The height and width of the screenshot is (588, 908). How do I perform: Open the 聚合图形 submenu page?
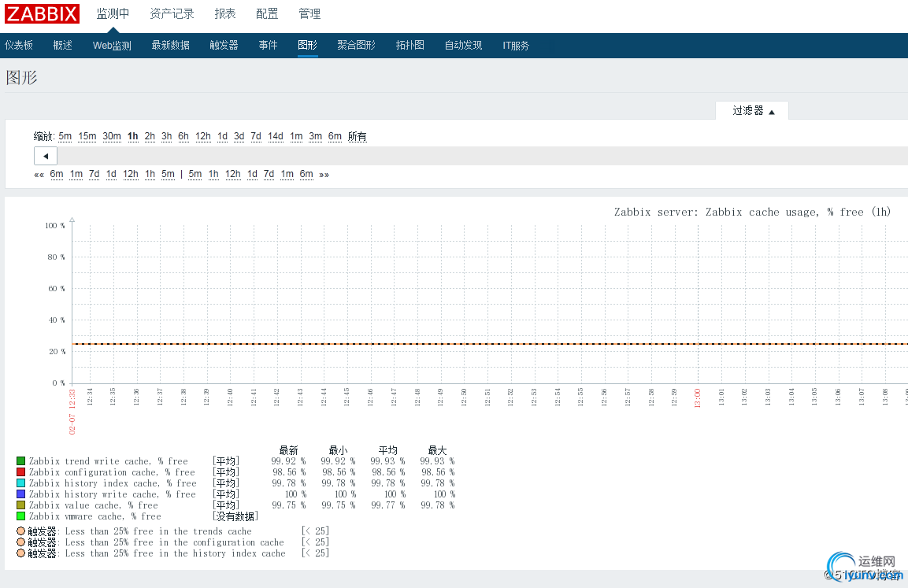357,45
